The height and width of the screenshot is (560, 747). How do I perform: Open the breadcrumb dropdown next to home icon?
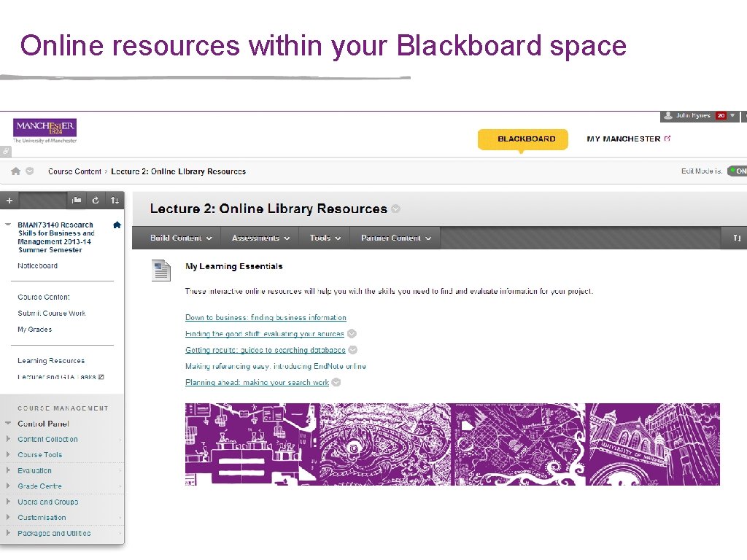[29, 171]
